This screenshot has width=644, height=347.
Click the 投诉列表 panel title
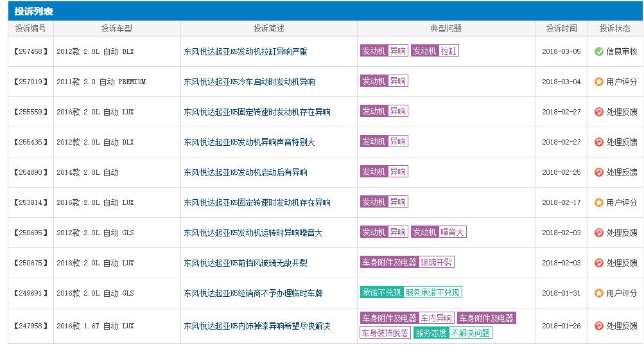tap(33, 11)
